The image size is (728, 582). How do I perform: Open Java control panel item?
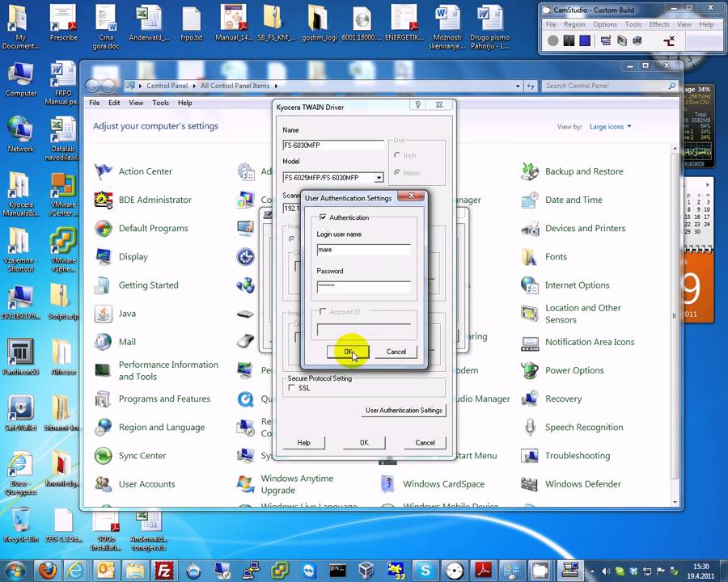(x=115, y=314)
